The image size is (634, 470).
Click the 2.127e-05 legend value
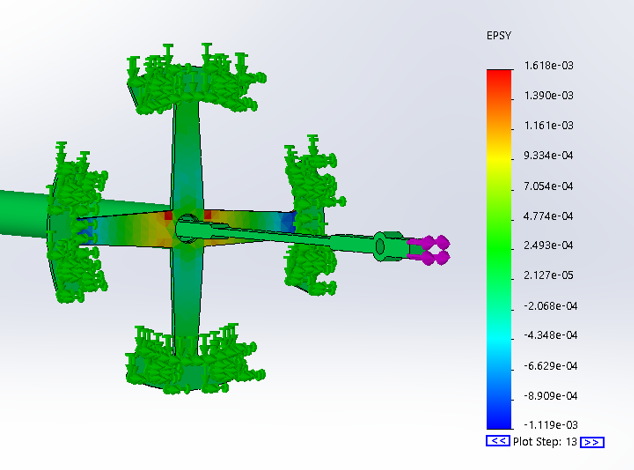(x=548, y=275)
